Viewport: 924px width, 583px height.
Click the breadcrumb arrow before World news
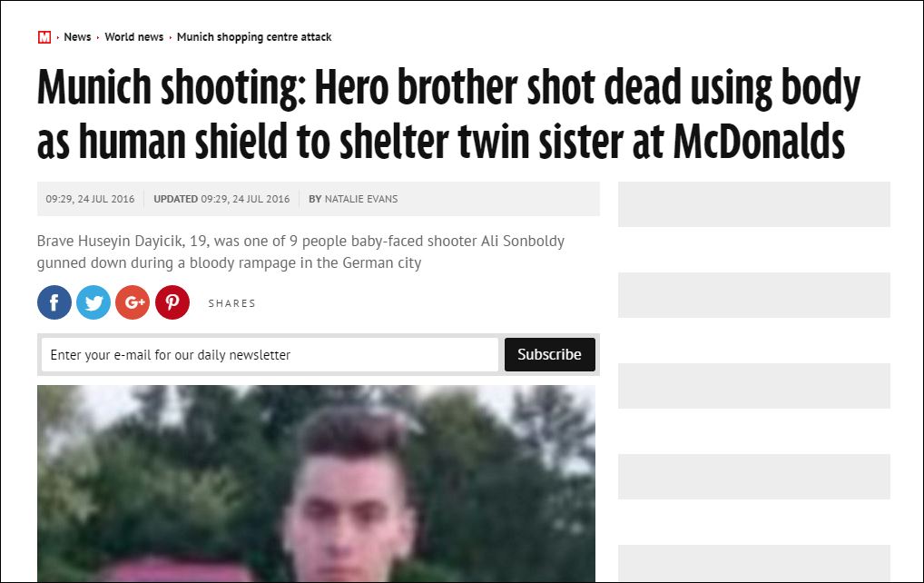coord(98,38)
